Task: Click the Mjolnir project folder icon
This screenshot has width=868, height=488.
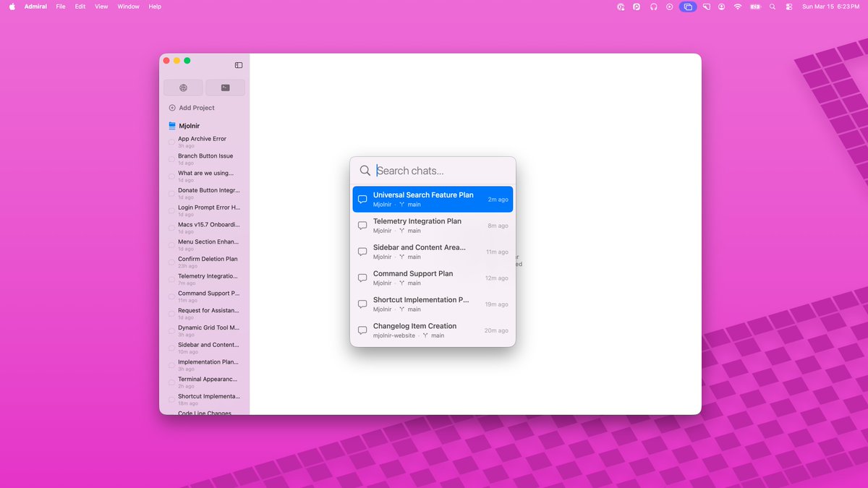Action: (172, 126)
